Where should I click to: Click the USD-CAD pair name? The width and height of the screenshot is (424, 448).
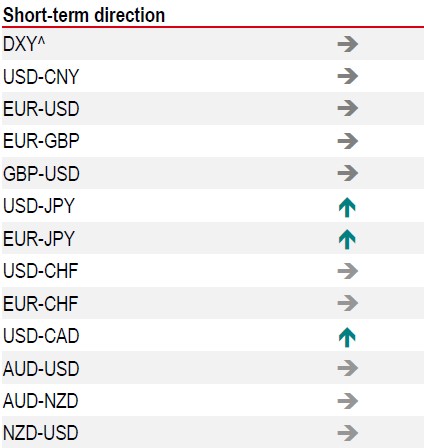(x=41, y=336)
